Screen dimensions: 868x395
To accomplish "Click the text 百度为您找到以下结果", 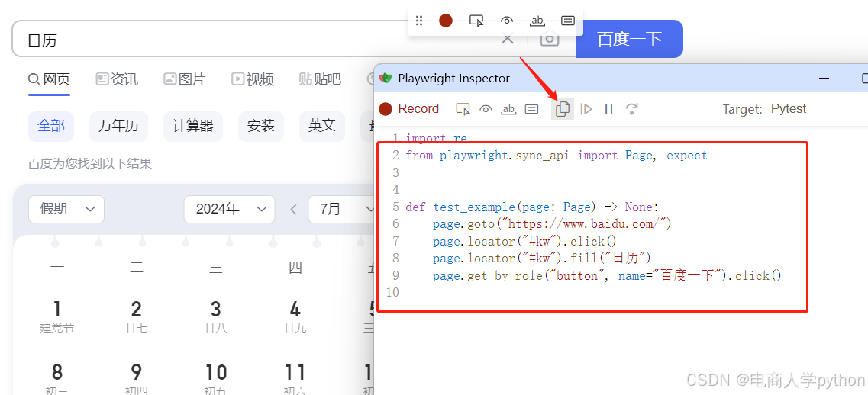I will 89,164.
